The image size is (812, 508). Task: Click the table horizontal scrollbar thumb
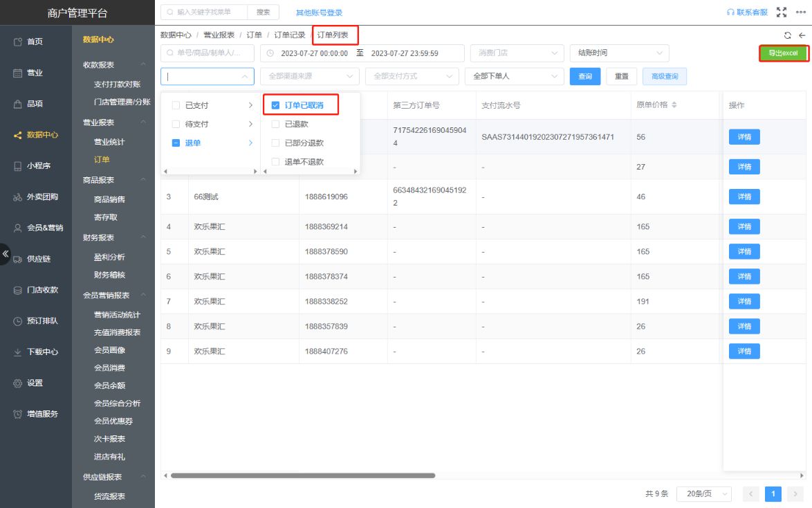click(x=303, y=475)
